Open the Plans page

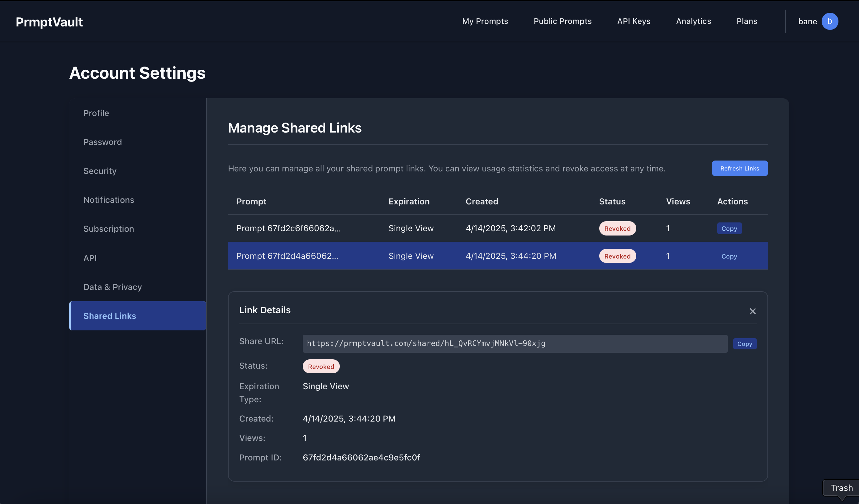[747, 21]
